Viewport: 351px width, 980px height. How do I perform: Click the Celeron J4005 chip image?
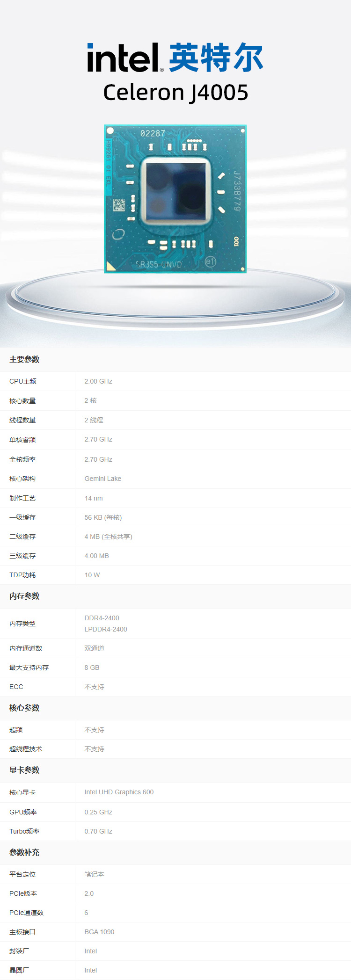175,199
